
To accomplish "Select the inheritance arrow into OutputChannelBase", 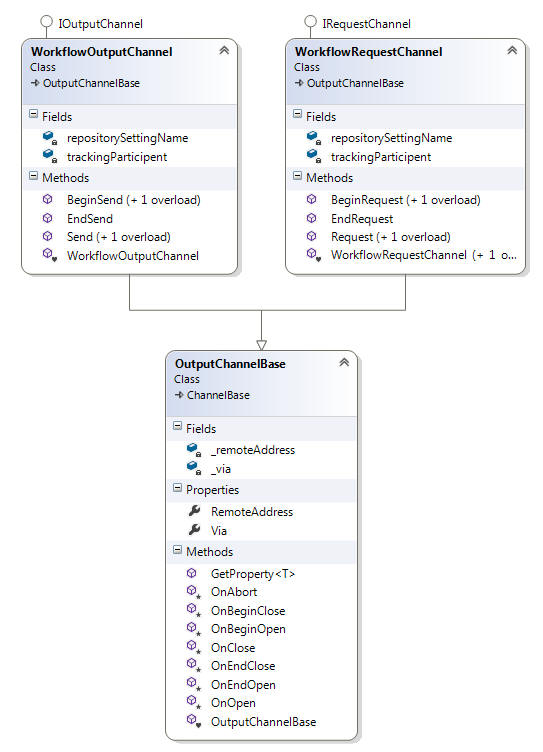I will [x=261, y=345].
